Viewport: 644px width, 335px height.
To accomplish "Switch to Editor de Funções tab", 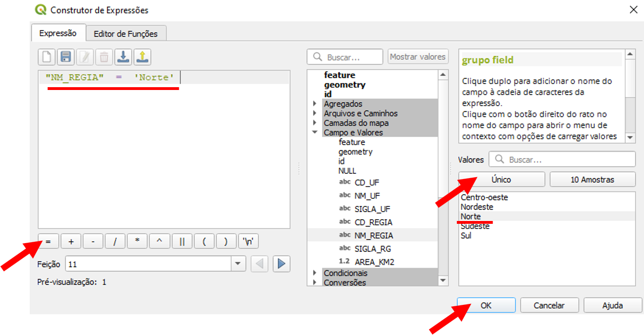I will click(x=125, y=34).
